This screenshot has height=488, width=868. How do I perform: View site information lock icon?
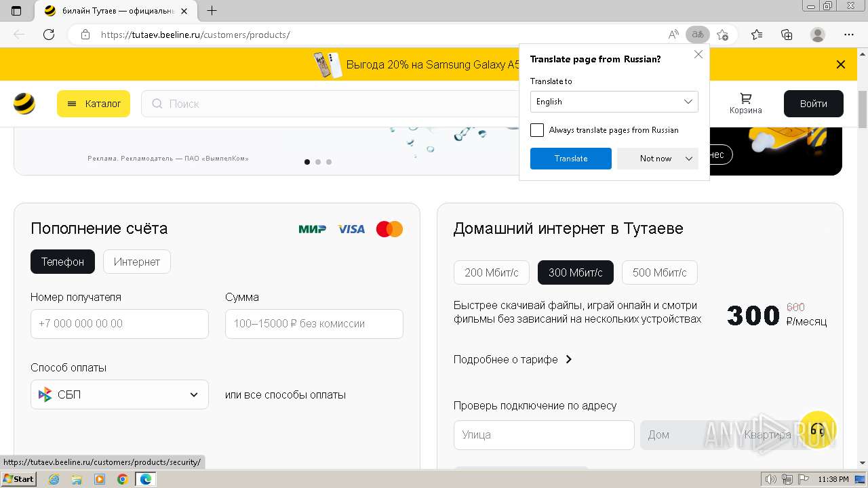85,35
